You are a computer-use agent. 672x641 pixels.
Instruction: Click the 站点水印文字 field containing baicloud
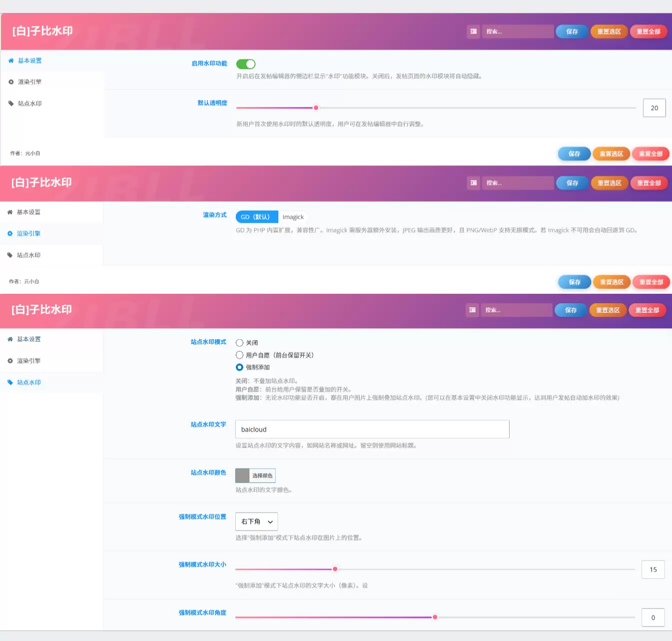[x=372, y=429]
